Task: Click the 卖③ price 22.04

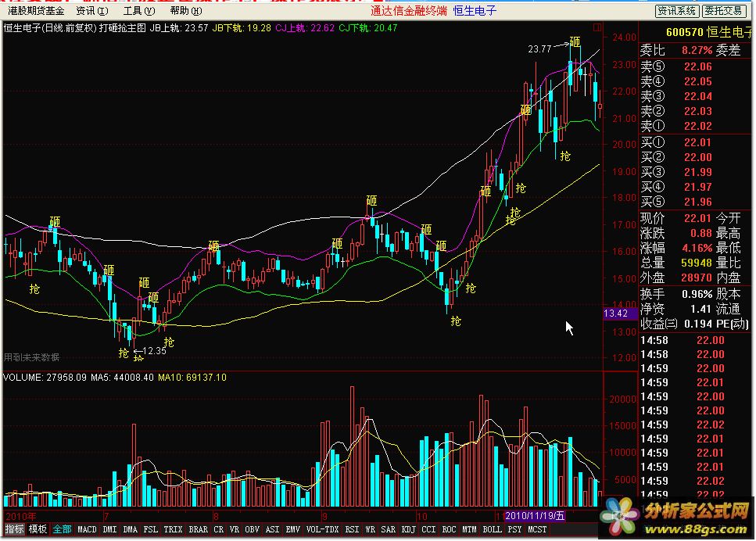Action: click(x=697, y=96)
